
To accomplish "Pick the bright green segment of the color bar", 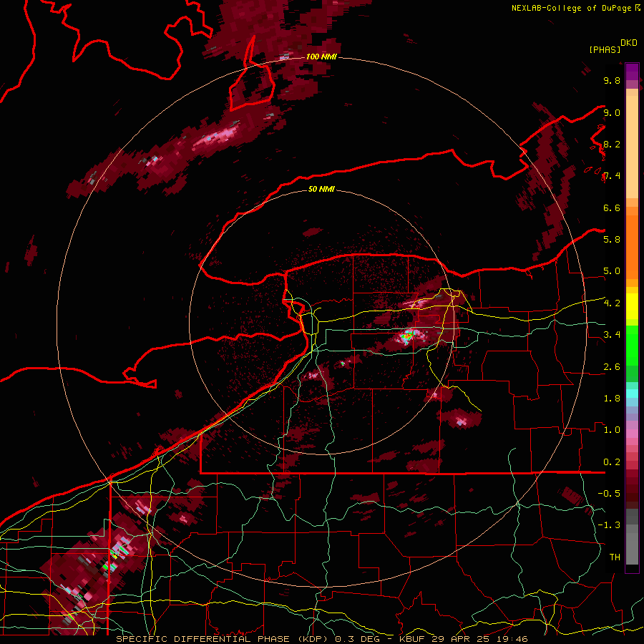I will point(632,345).
